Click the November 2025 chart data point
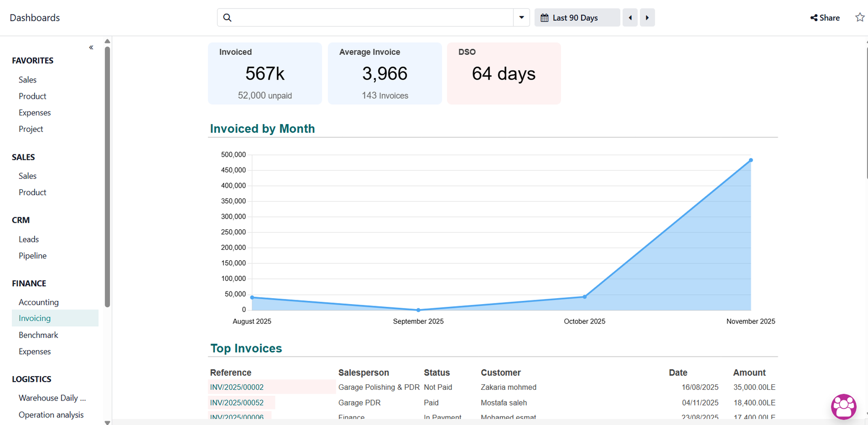Viewport: 868px width, 425px height. click(x=751, y=160)
